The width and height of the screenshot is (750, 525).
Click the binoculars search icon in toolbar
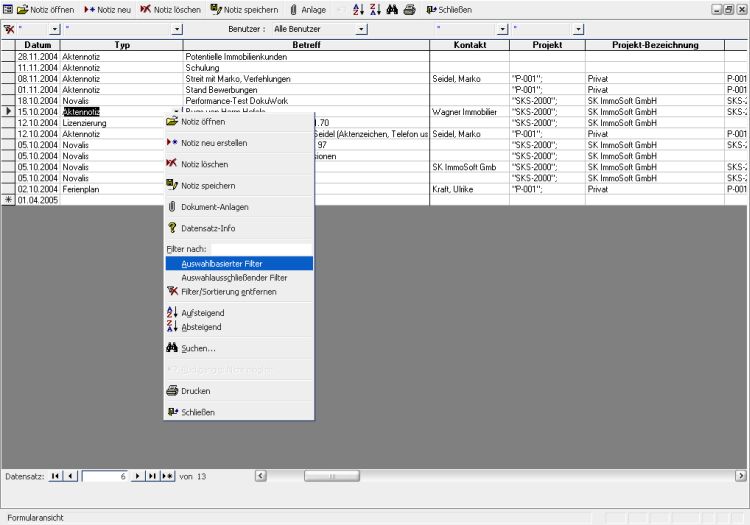(x=391, y=9)
